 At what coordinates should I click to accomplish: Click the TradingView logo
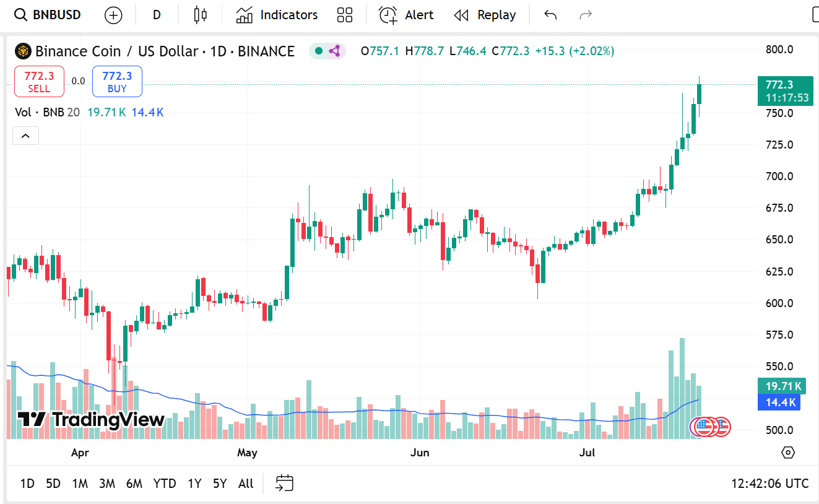coord(91,419)
